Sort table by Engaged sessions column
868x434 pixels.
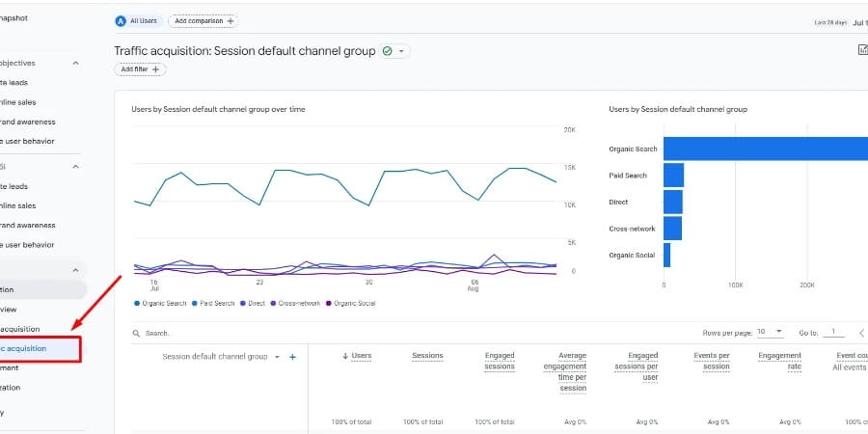pos(500,361)
